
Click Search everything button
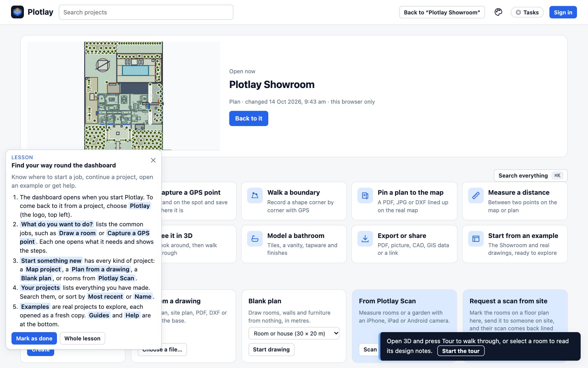(x=530, y=175)
